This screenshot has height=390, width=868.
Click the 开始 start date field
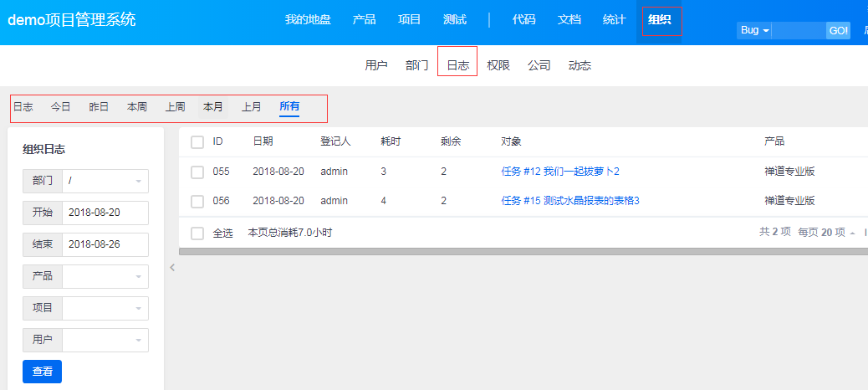(x=105, y=213)
